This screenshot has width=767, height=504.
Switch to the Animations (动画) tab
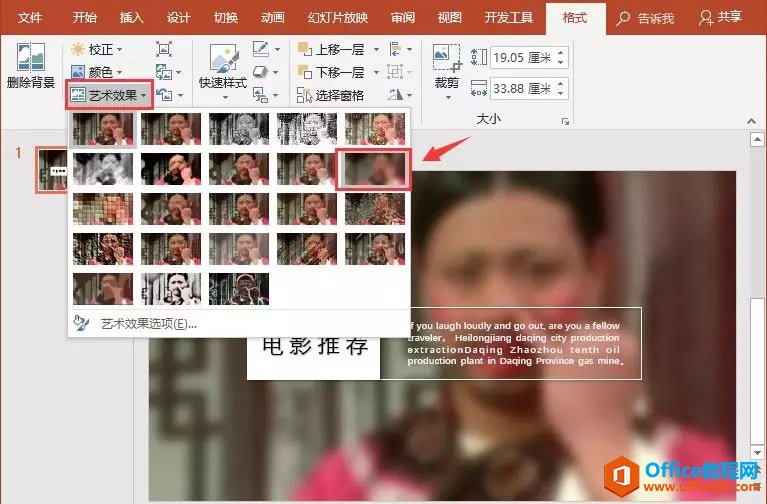(272, 18)
